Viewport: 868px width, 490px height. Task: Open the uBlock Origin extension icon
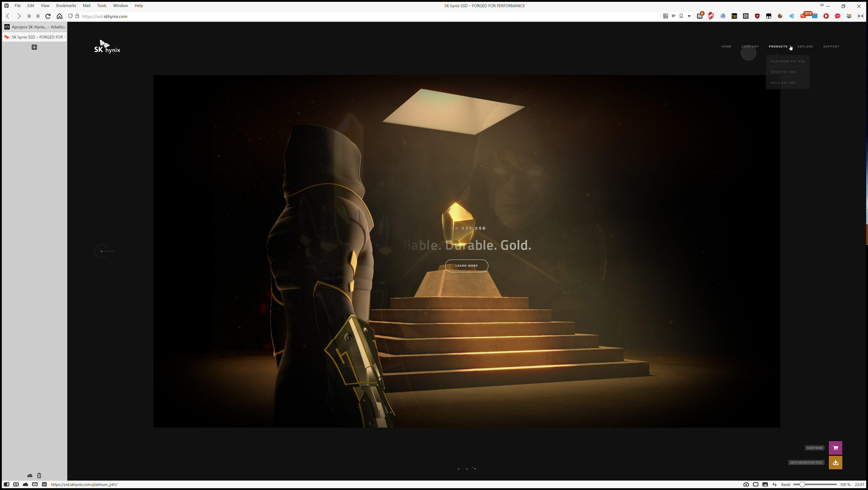(757, 16)
